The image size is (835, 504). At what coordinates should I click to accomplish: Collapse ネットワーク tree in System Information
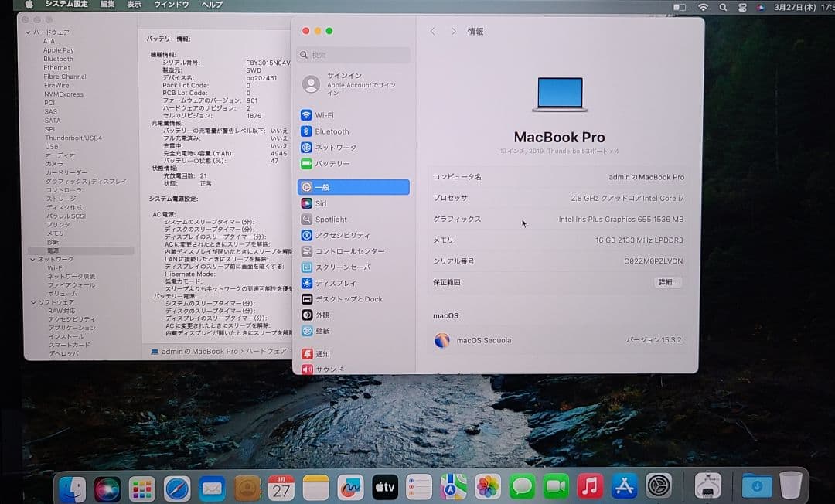pyautogui.click(x=33, y=259)
